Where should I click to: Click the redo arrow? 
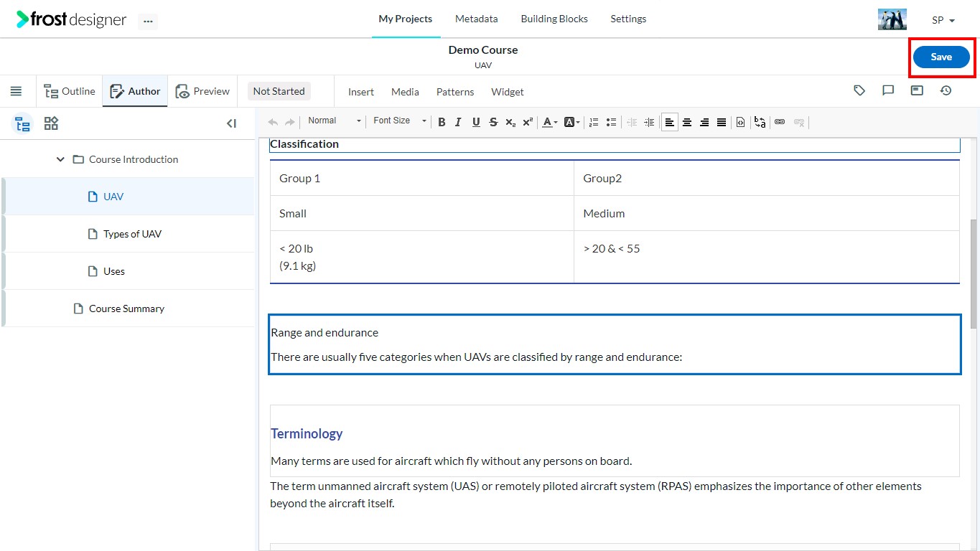point(290,122)
